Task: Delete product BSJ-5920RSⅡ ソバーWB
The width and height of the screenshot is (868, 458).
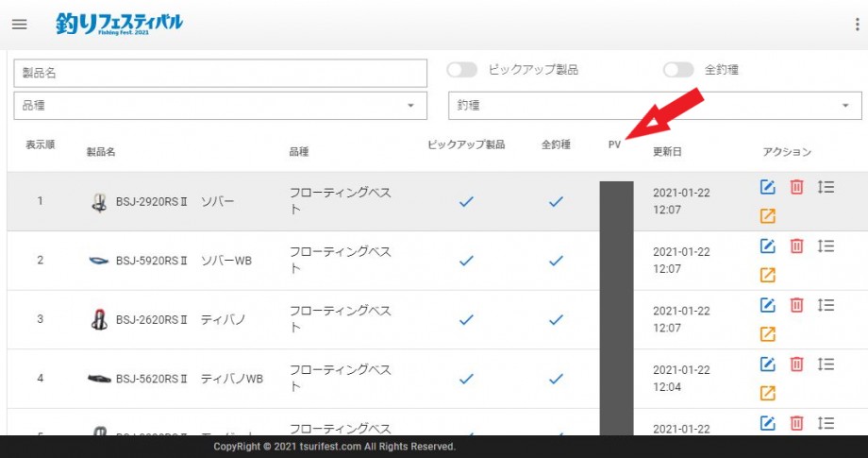Action: point(796,246)
